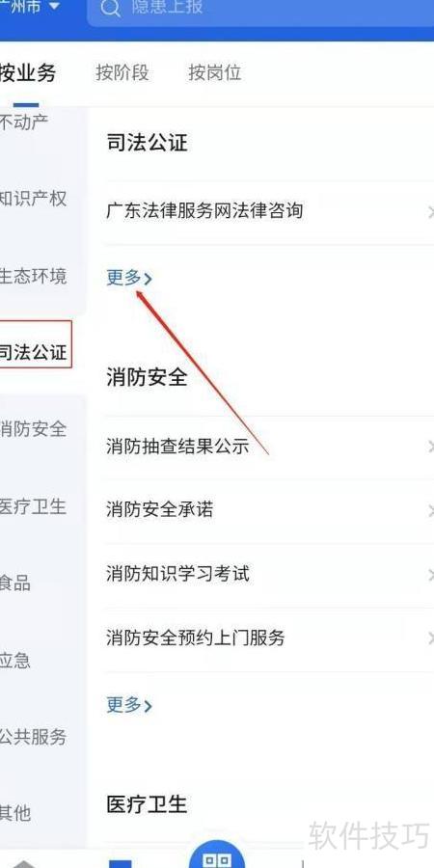This screenshot has width=434, height=868.
Task: Select 医疗卫生 in the sidebar
Action: pyautogui.click(x=33, y=506)
